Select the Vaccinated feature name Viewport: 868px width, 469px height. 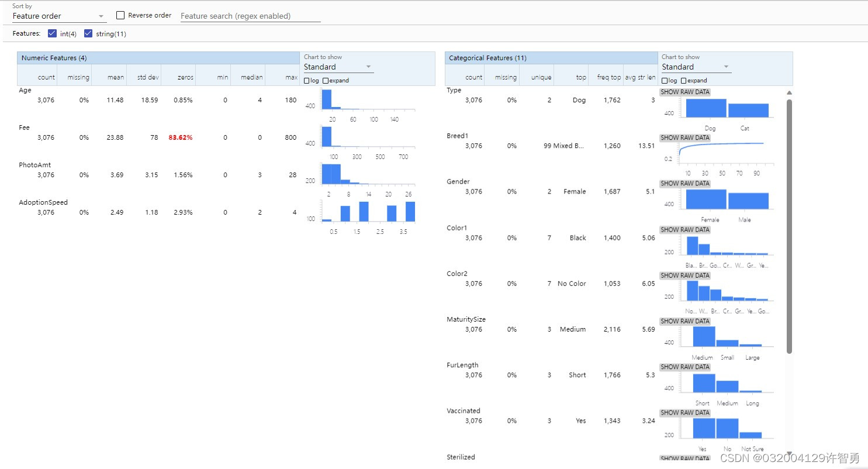click(x=464, y=411)
